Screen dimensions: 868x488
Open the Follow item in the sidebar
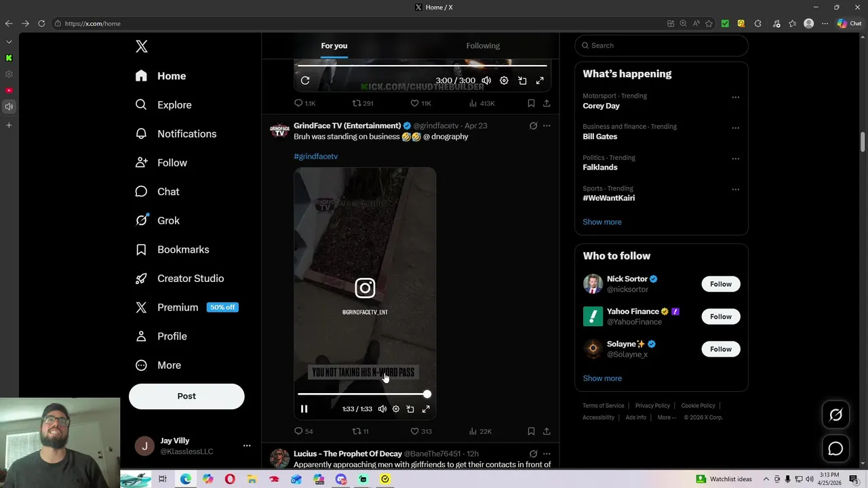click(x=161, y=163)
